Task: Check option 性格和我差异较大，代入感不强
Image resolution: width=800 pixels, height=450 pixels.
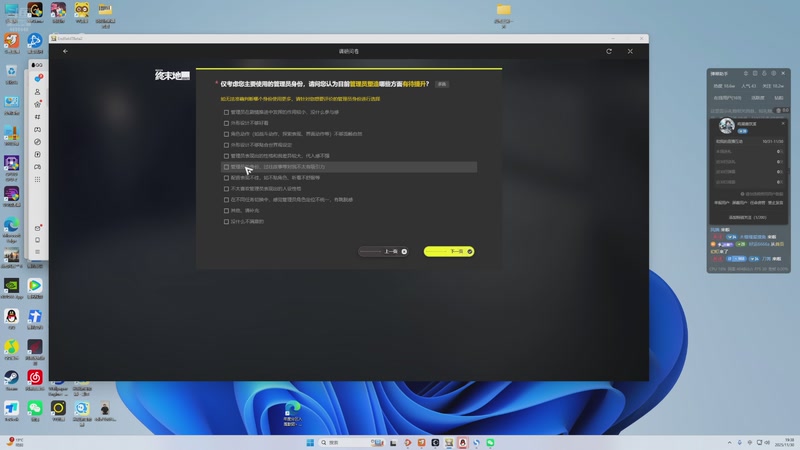Action: point(226,156)
